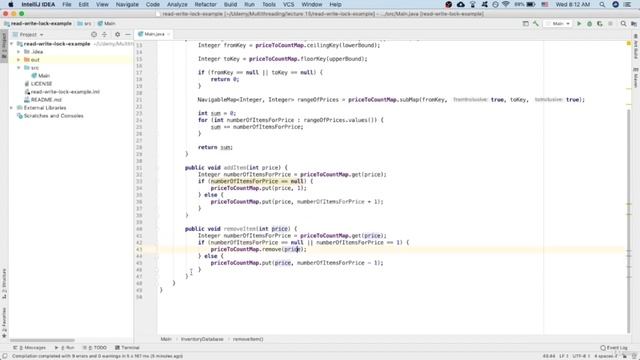Open the Build menu
Viewport: 640px width, 360px height.
click(x=230, y=4)
